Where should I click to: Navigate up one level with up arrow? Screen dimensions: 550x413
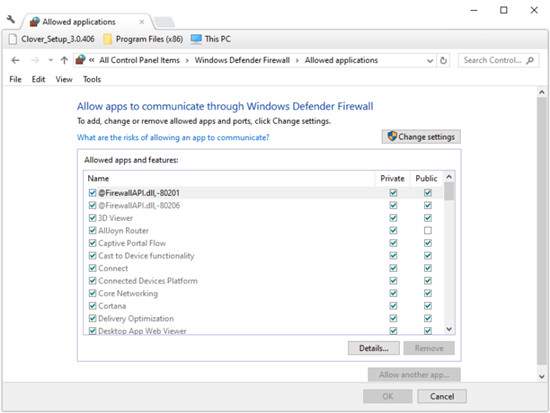(x=64, y=60)
